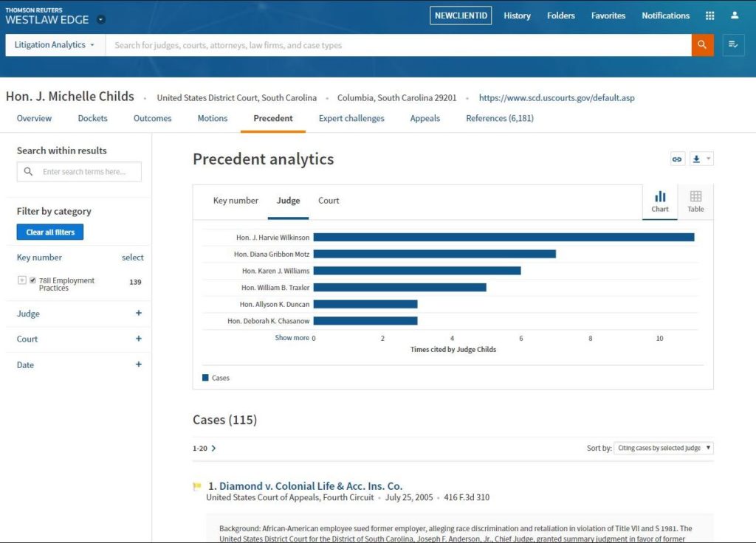Click the main search input field
Image resolution: width=756 pixels, height=543 pixels.
398,45
